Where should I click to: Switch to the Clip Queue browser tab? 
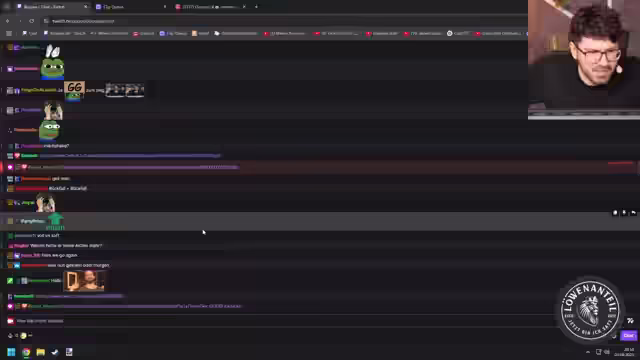coord(131,7)
